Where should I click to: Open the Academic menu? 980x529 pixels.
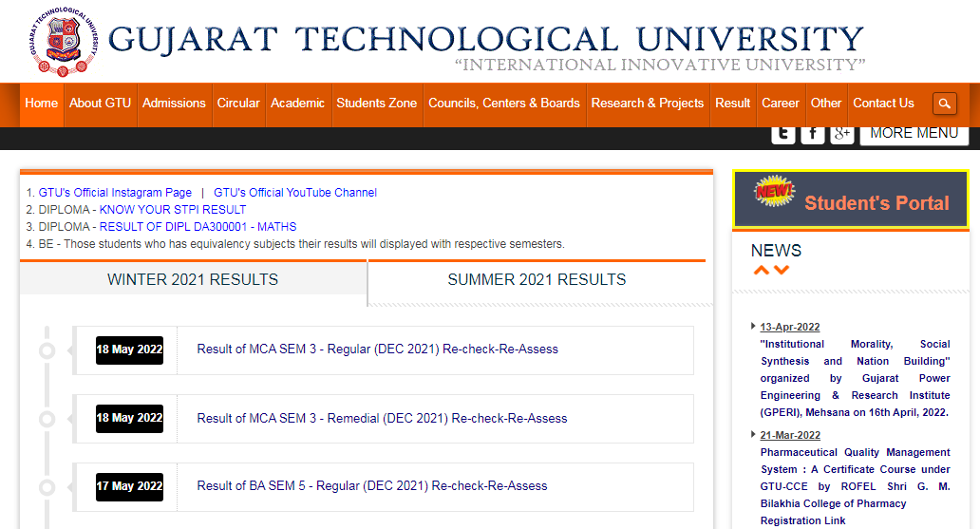297,104
